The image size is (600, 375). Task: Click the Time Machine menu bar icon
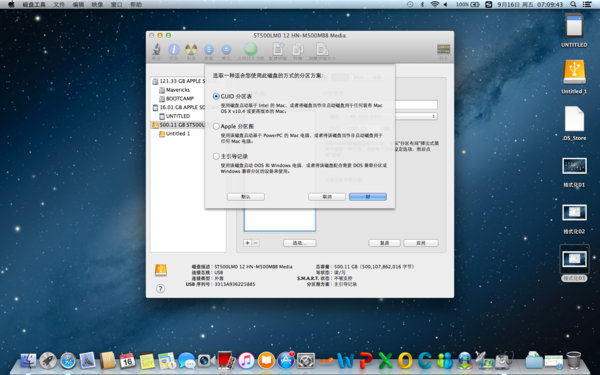pos(410,5)
